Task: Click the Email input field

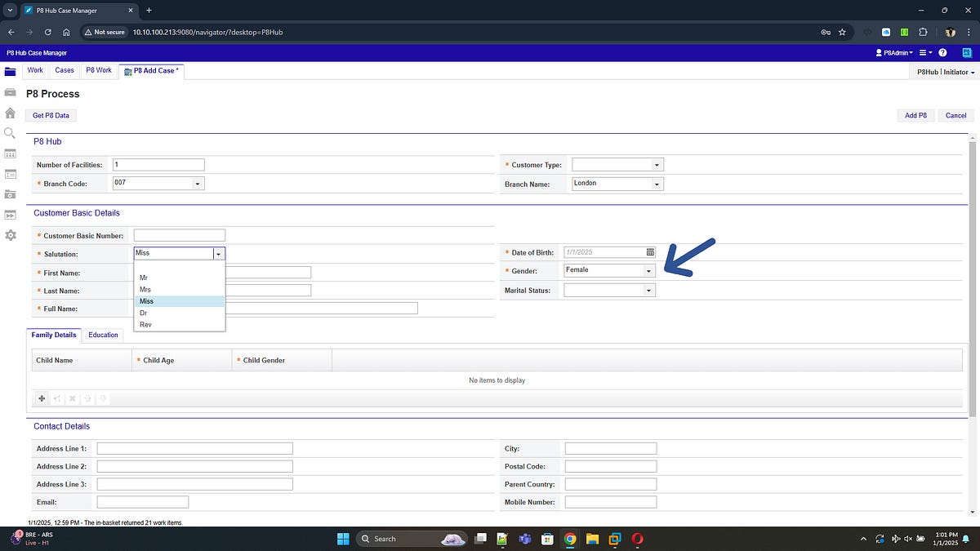Action: point(142,501)
